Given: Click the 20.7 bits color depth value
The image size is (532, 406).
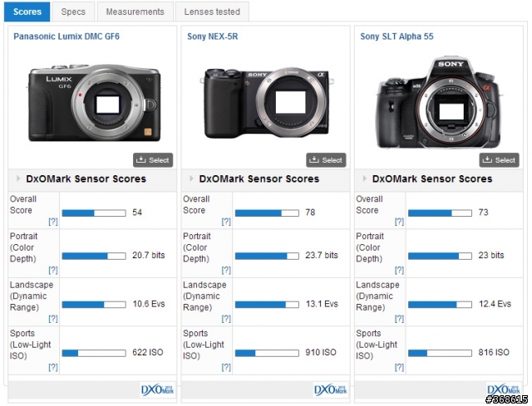Looking at the screenshot, I should (x=149, y=255).
